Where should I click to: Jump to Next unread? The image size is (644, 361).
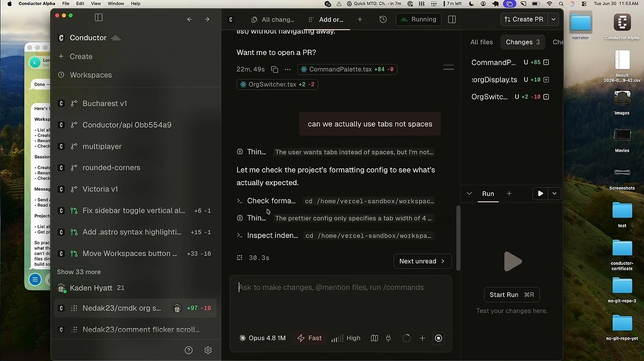pyautogui.click(x=423, y=261)
